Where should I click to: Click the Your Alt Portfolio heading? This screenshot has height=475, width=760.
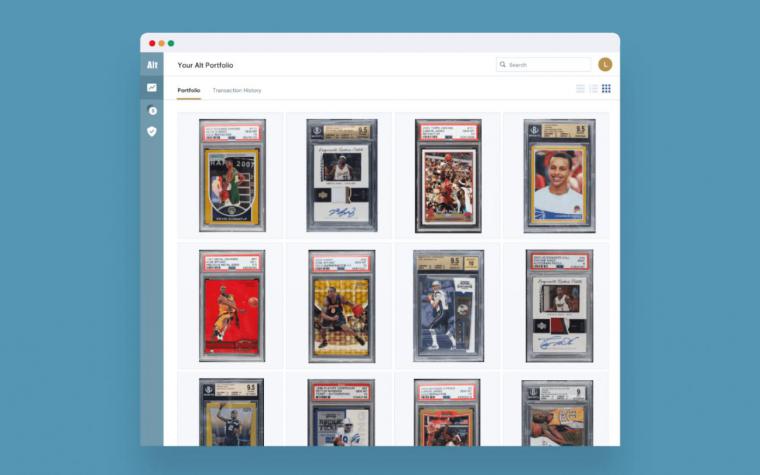click(x=205, y=65)
